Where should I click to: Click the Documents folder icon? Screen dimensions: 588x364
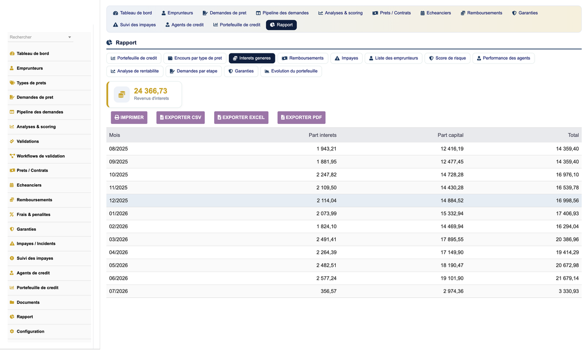pyautogui.click(x=12, y=302)
